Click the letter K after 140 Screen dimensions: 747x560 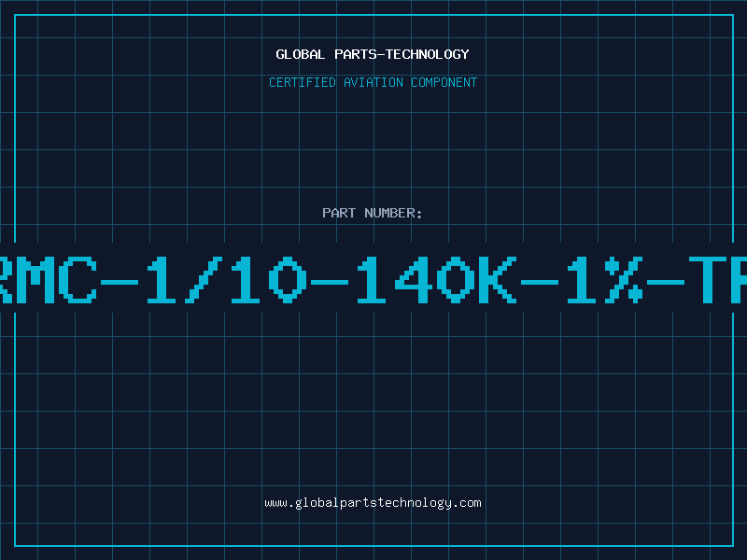[x=497, y=280]
